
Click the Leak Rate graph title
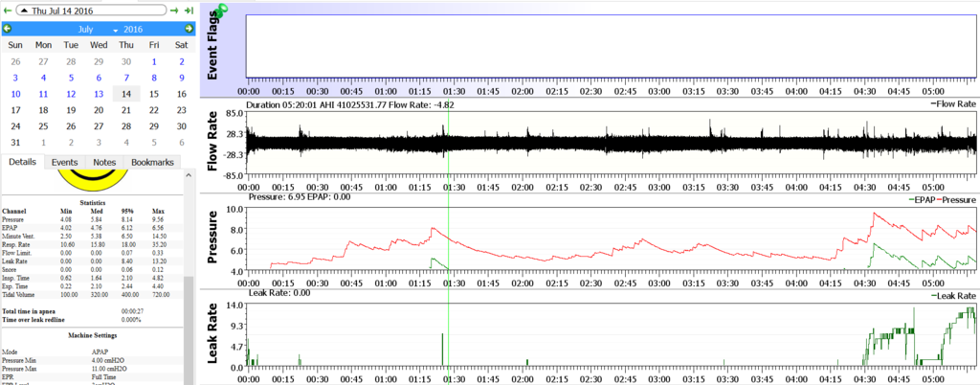point(222,332)
